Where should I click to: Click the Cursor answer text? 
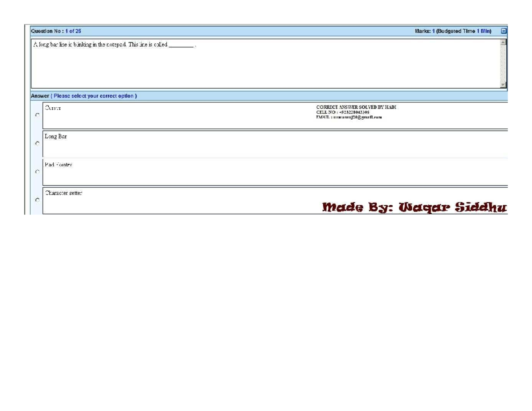[x=53, y=108]
